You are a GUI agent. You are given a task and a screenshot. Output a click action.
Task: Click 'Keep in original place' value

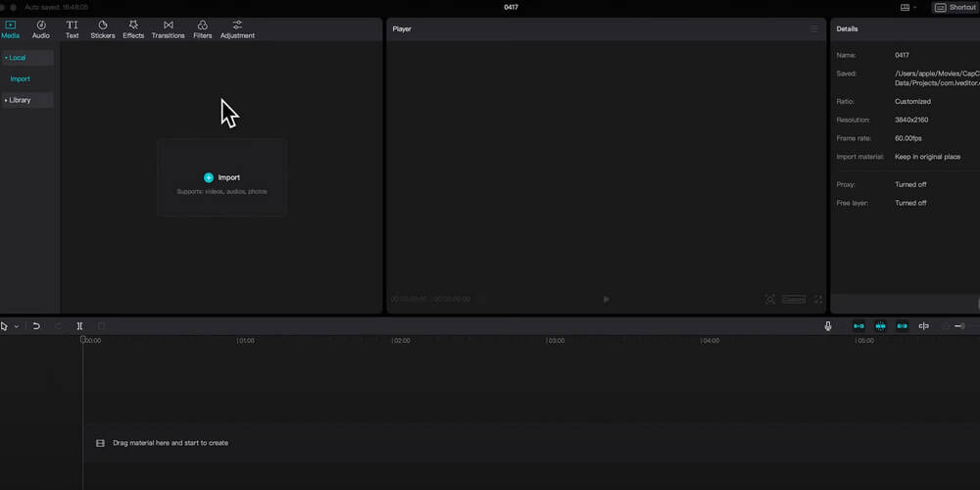click(927, 157)
